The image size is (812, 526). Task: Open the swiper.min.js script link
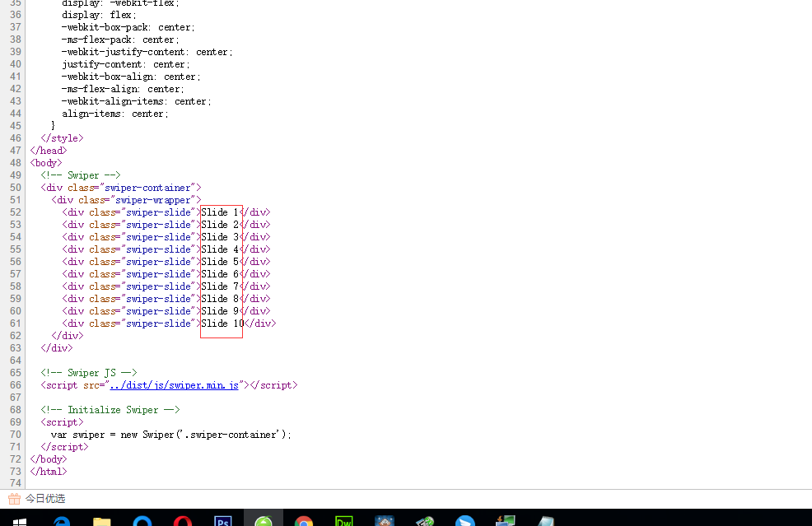(x=174, y=385)
